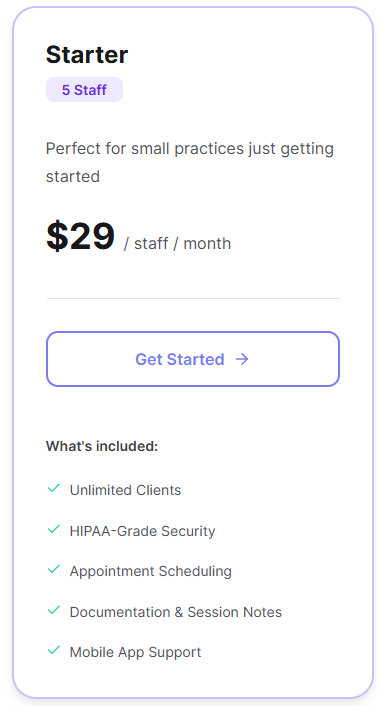Click the checkmark next to Mobile App Support
This screenshot has height=706, width=382.
(x=54, y=650)
